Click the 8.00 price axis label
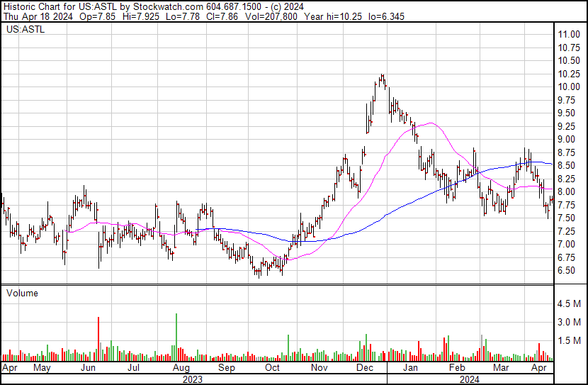588x385 pixels. (568, 192)
